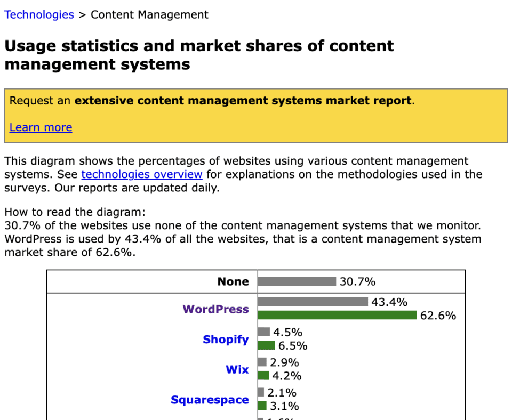Click the 3.1% Squarespace market share value

click(x=284, y=406)
